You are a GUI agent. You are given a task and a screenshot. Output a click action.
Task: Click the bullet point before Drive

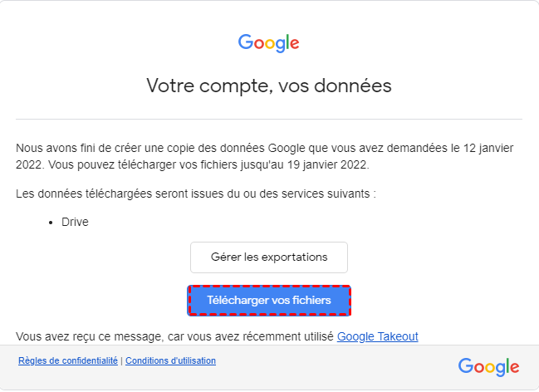pyautogui.click(x=51, y=223)
